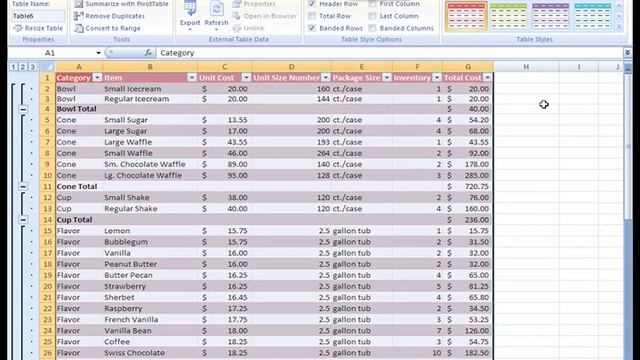Enable the First Column checkbox
The width and height of the screenshot is (640, 360).
[372, 4]
